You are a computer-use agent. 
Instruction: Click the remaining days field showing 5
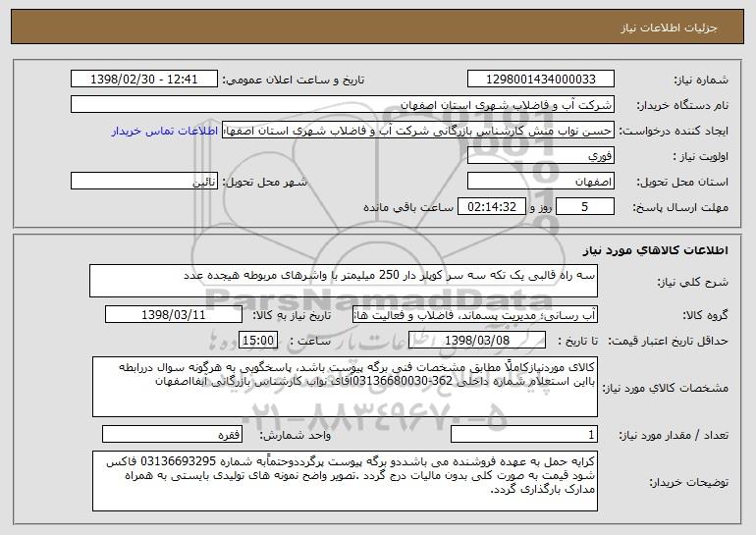585,207
